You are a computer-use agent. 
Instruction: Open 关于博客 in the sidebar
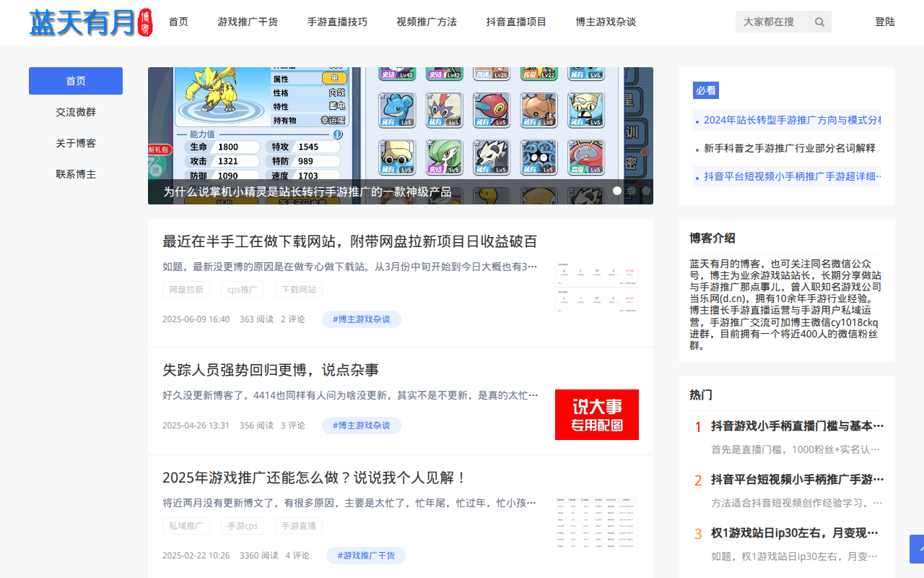(76, 143)
